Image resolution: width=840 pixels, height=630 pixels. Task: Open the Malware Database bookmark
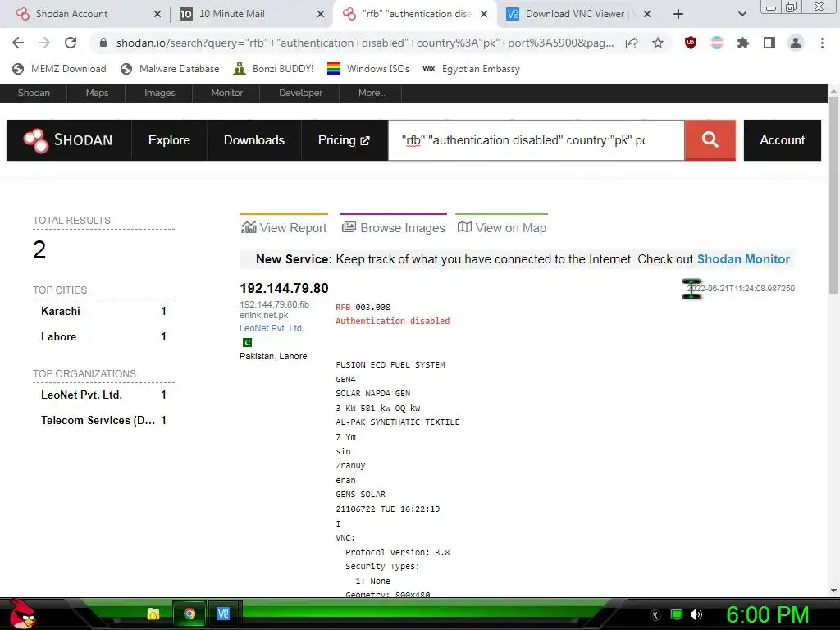(x=170, y=69)
